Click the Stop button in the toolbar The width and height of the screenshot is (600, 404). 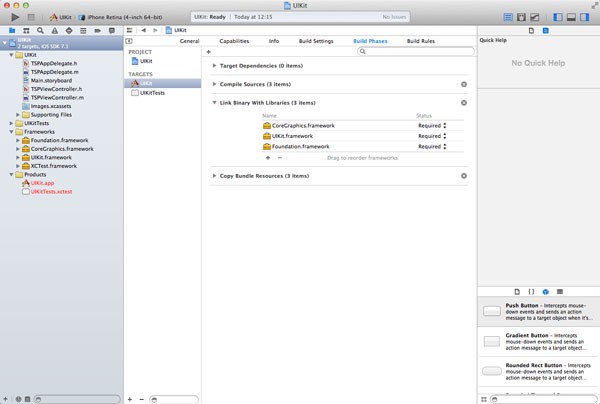point(31,17)
